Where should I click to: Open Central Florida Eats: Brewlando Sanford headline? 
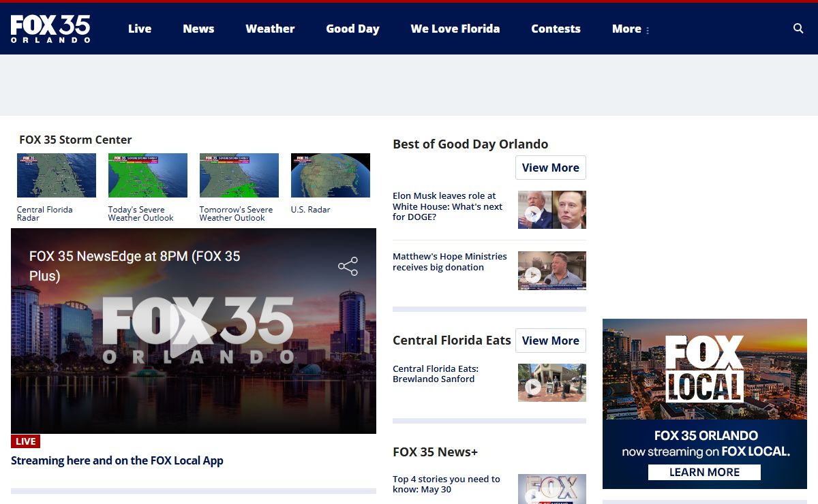pyautogui.click(x=436, y=374)
